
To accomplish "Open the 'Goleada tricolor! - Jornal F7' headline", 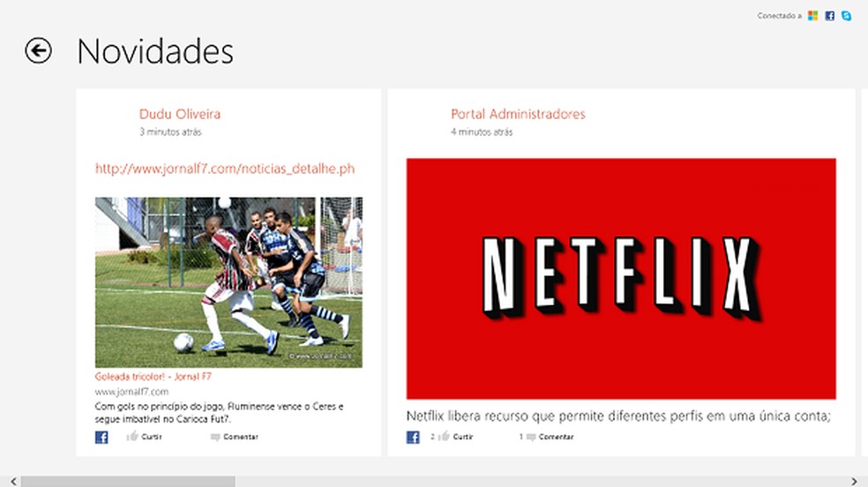I will [x=153, y=377].
